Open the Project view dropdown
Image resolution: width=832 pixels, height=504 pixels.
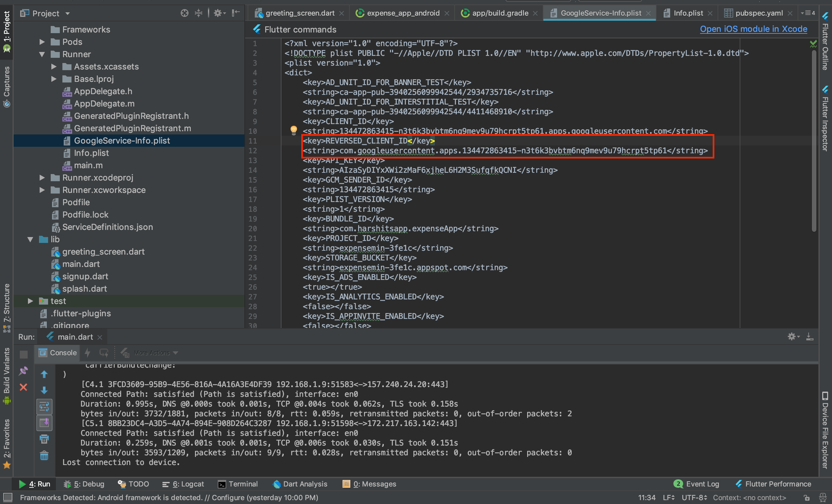click(68, 14)
